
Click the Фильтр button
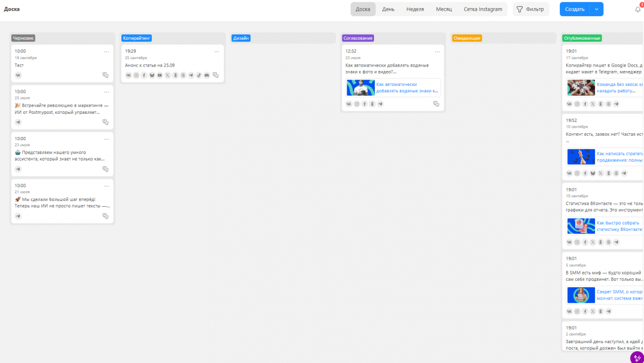(x=530, y=9)
